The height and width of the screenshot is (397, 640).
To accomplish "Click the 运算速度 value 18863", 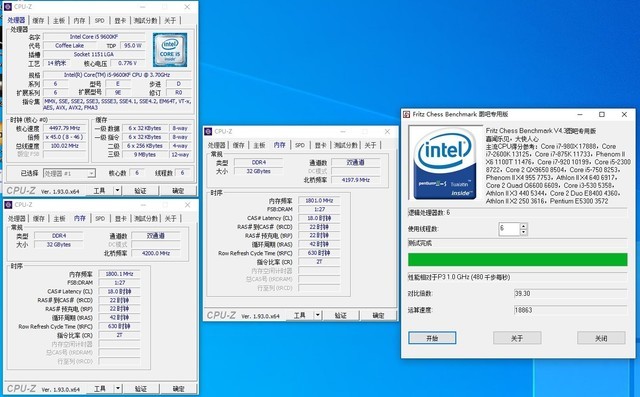I will (570, 310).
